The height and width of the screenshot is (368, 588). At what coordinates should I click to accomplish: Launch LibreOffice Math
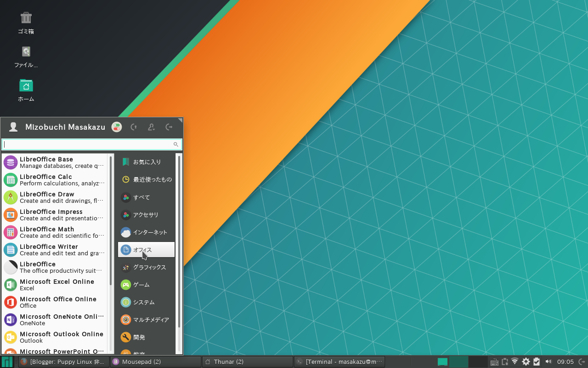tap(55, 232)
